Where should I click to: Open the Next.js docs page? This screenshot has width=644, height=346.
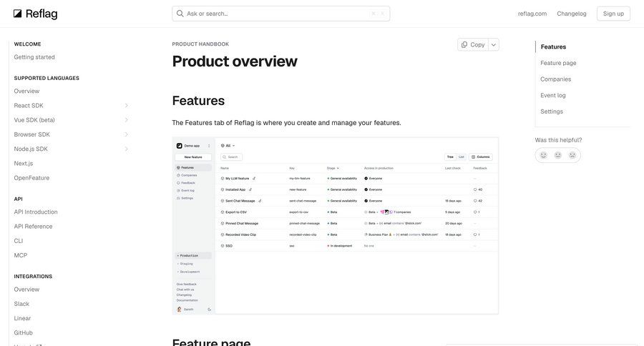[x=24, y=164]
